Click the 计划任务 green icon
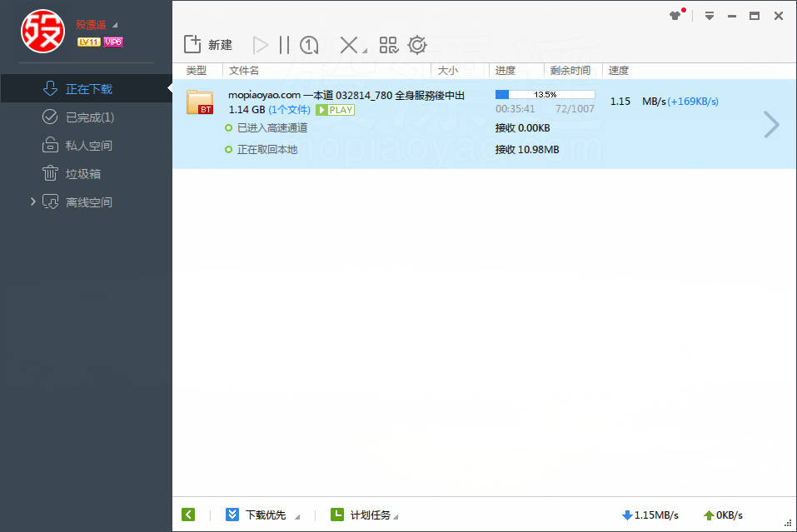The image size is (797, 532). [337, 515]
